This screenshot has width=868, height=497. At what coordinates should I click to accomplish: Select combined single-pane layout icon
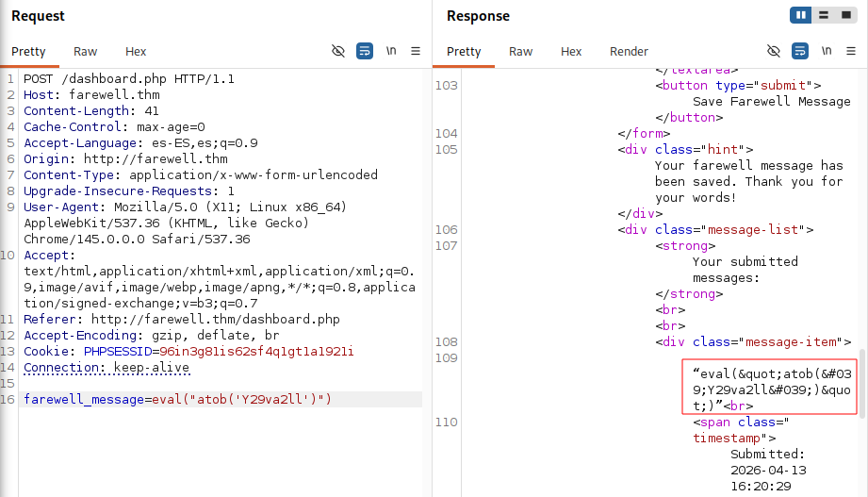[846, 15]
